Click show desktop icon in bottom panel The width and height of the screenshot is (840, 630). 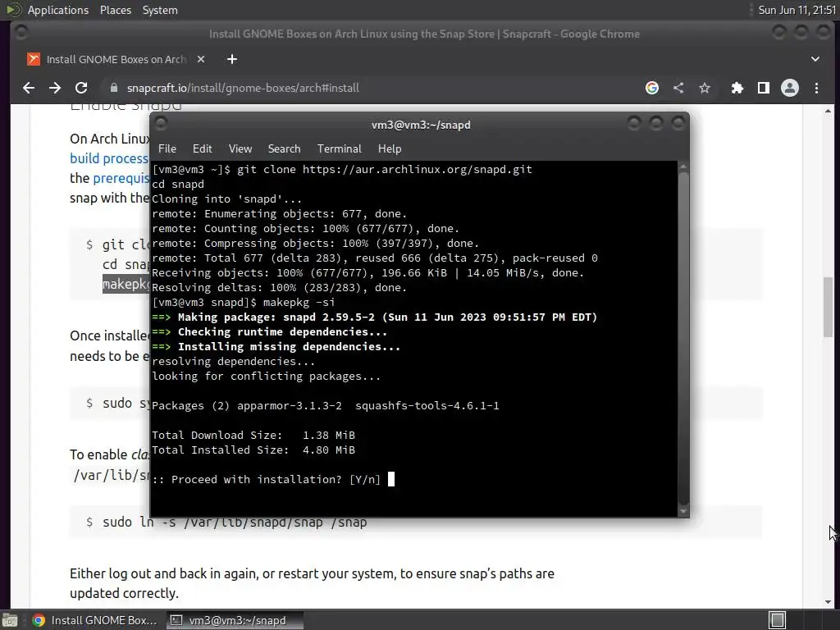(x=10, y=620)
